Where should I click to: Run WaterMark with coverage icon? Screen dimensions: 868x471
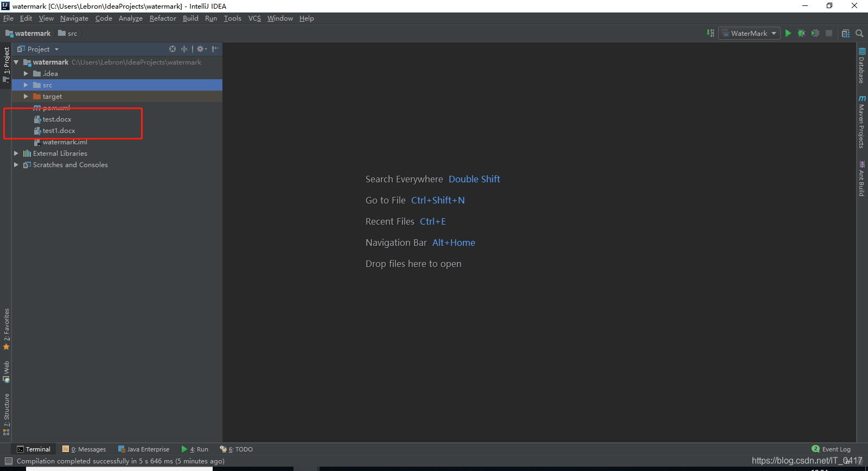tap(815, 33)
